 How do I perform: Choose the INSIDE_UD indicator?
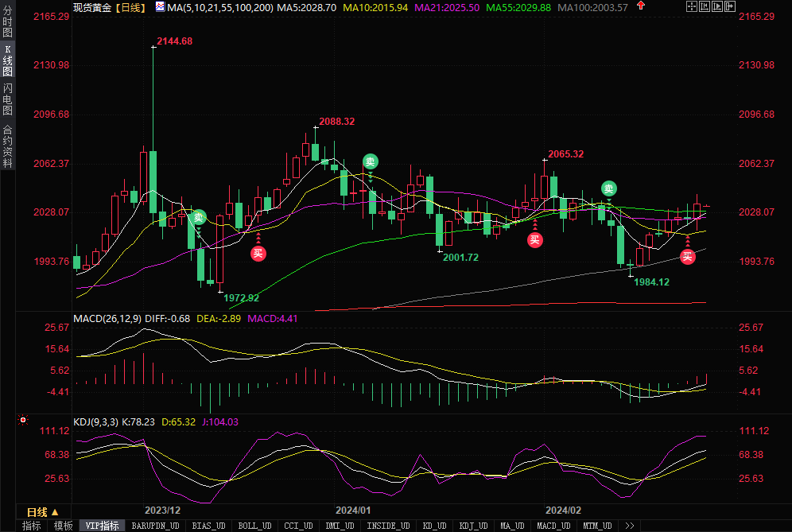click(x=388, y=526)
